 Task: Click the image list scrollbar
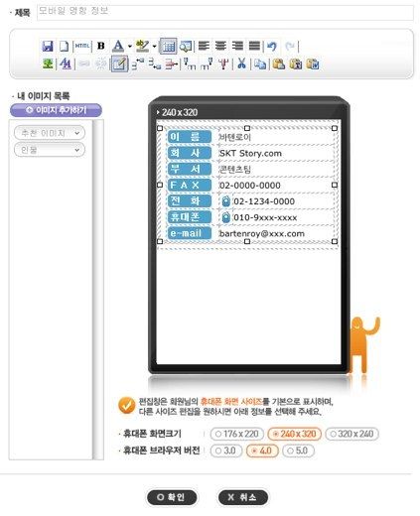pos(98,290)
